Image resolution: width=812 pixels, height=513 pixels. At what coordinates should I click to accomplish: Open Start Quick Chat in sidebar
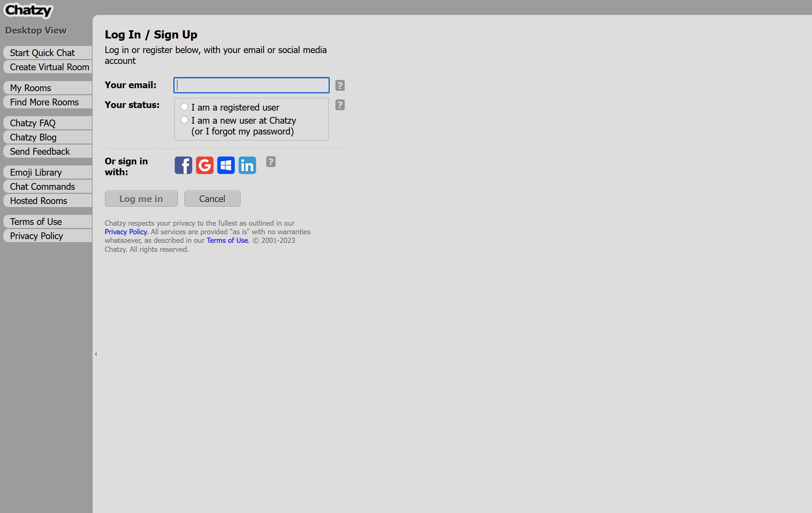(x=48, y=53)
